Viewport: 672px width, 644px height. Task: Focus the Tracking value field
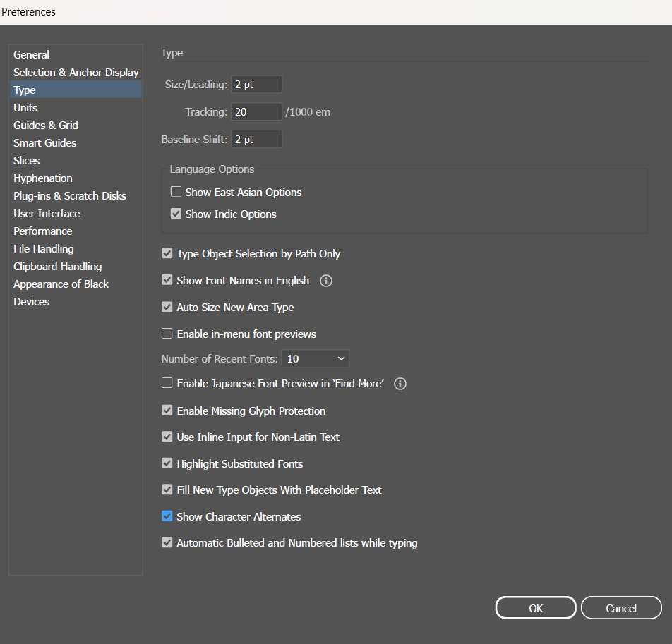coord(256,111)
